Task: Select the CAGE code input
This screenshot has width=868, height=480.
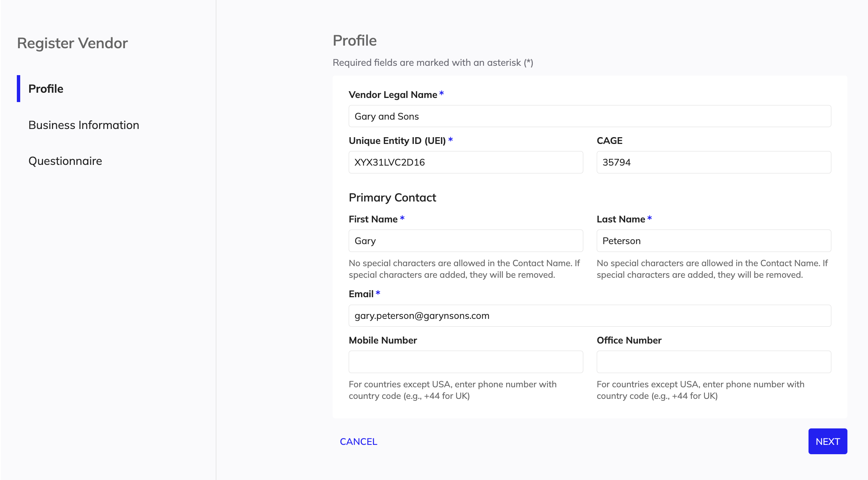Action: [x=714, y=162]
